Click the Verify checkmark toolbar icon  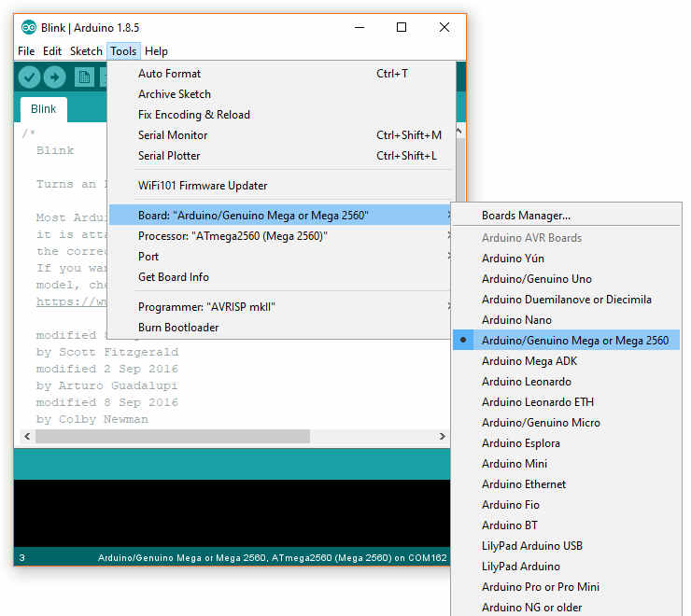(29, 77)
